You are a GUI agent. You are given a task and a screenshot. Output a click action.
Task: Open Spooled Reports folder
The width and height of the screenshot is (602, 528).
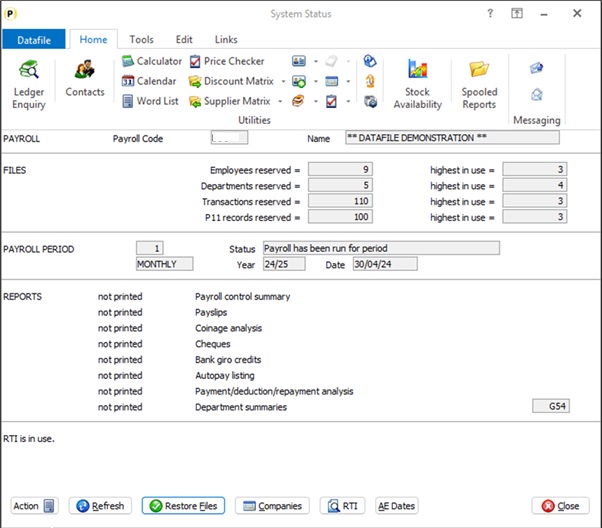(x=479, y=85)
